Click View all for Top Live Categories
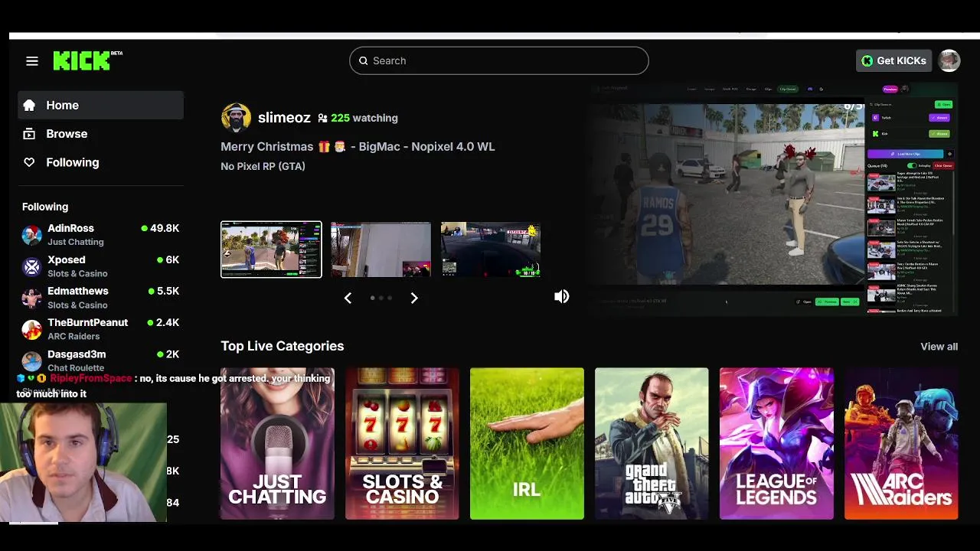Screen dimensions: 980x551 tap(939, 347)
